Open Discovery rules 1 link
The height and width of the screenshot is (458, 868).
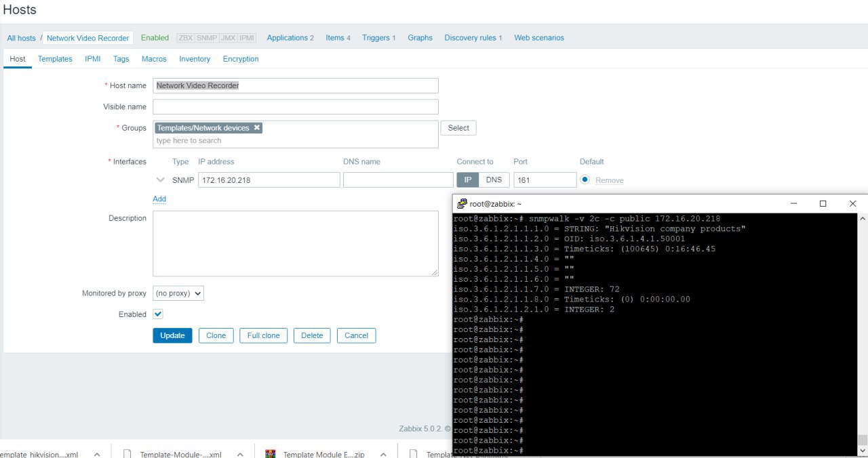coord(473,38)
